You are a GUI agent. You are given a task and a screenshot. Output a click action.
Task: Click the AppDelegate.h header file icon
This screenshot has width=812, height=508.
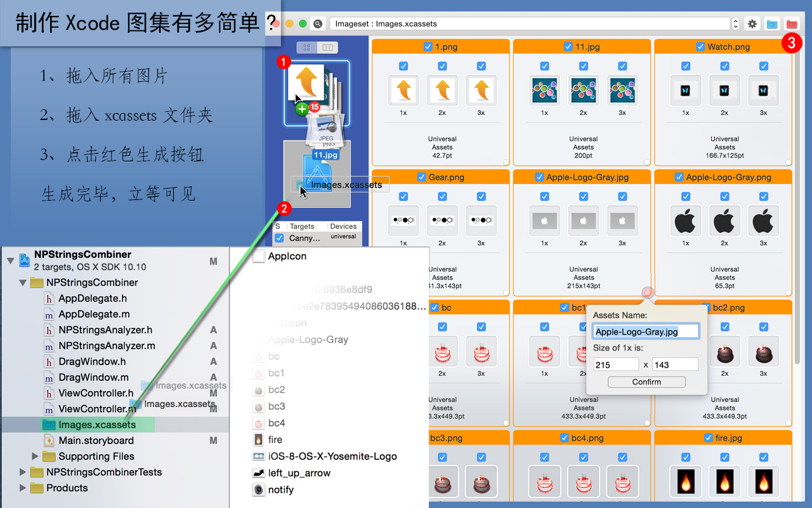(49, 298)
